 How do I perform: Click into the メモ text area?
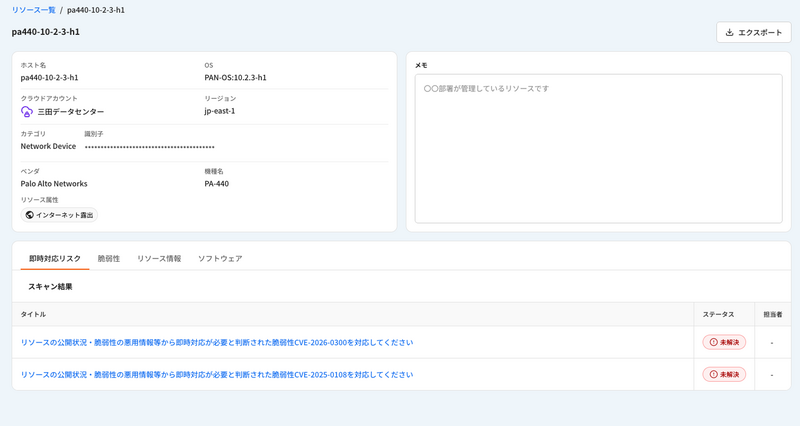[598, 148]
